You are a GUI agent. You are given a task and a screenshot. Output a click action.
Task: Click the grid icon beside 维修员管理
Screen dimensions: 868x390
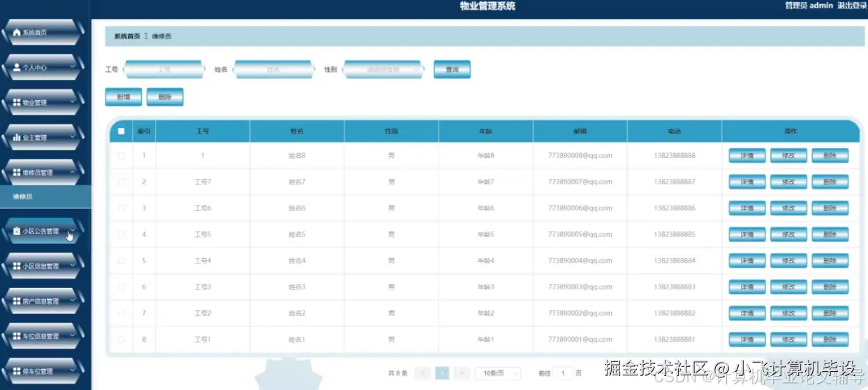[x=17, y=173]
